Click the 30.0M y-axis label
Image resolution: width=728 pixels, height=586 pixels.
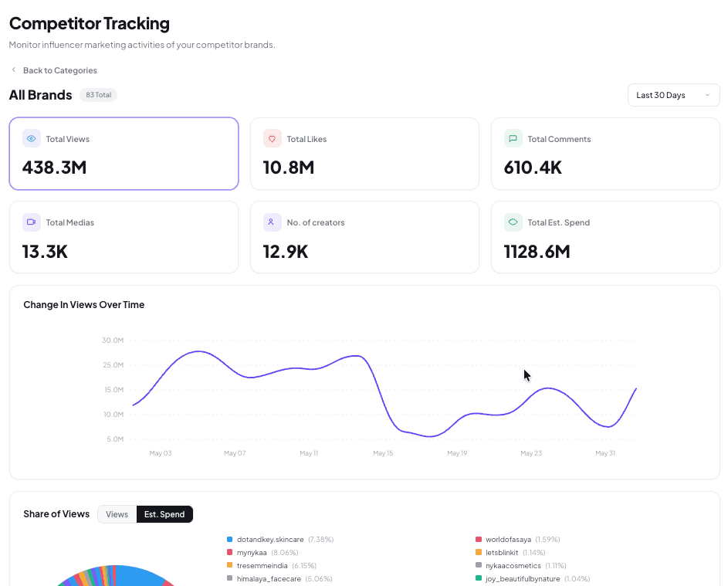tap(113, 340)
